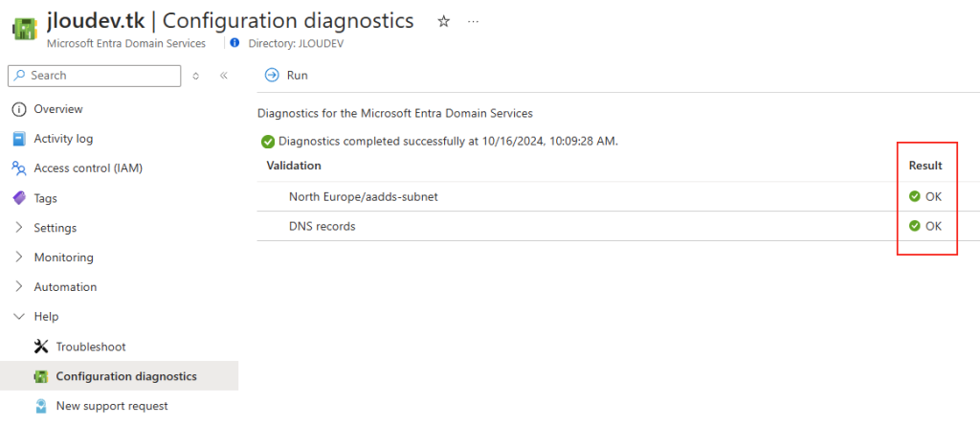
Task: Click green check beside Diagnostics completed
Action: point(268,142)
